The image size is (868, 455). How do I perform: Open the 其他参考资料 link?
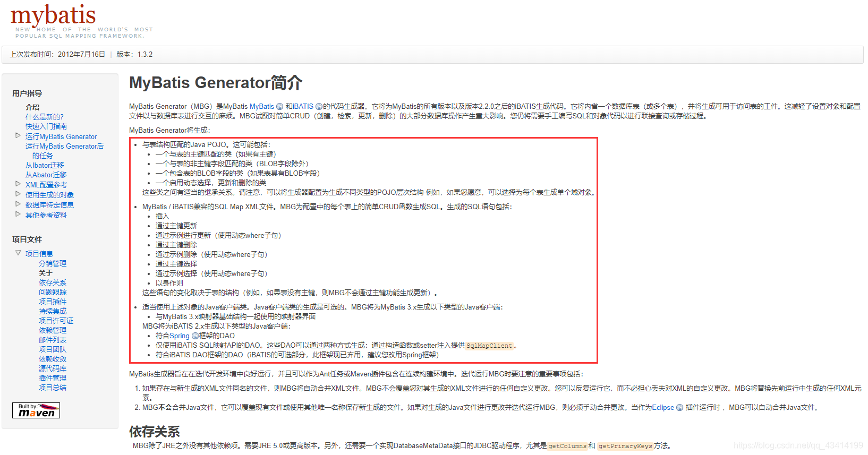pos(46,215)
